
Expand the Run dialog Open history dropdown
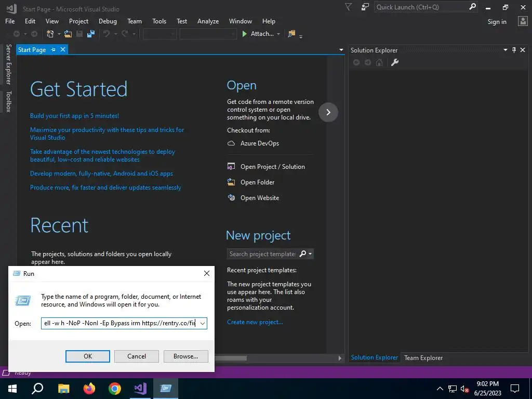tap(203, 323)
